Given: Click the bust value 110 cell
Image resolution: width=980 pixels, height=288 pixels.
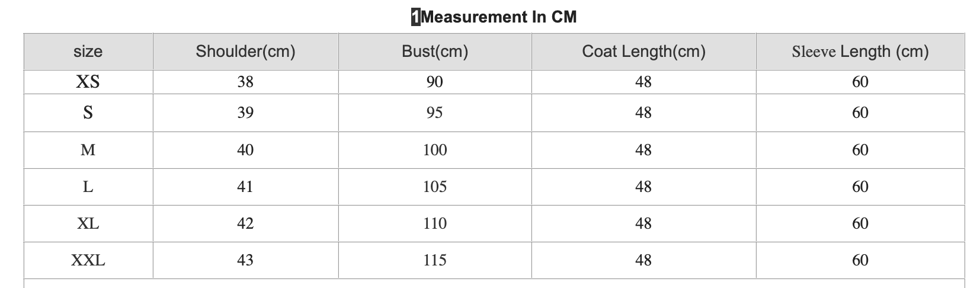Looking at the screenshot, I should (x=434, y=223).
